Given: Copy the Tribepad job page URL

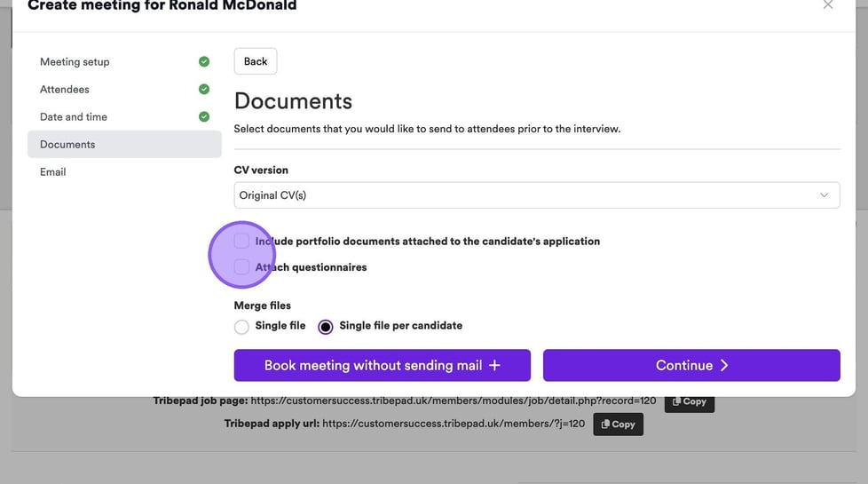Looking at the screenshot, I should 689,401.
